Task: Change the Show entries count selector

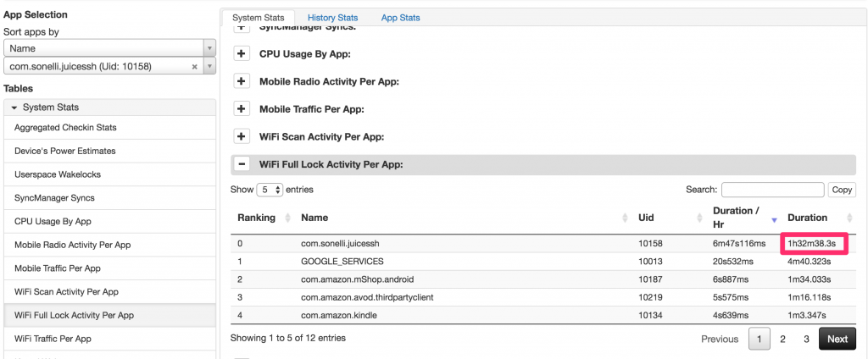Action: click(270, 190)
